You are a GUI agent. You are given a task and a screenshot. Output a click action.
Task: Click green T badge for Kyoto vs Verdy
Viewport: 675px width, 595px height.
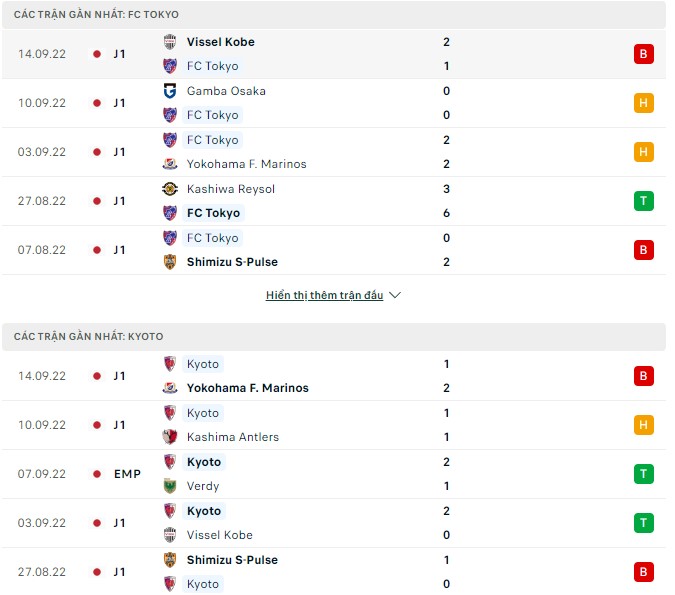643,474
